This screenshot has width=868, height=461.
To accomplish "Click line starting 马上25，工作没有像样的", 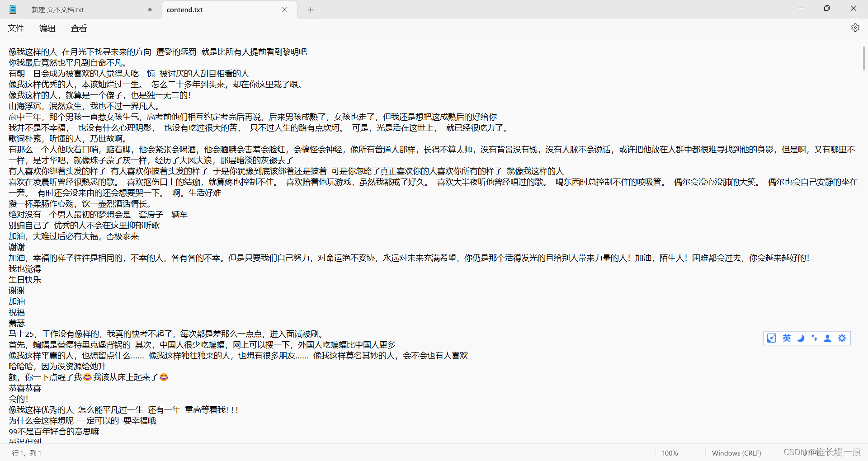I will tap(167, 334).
